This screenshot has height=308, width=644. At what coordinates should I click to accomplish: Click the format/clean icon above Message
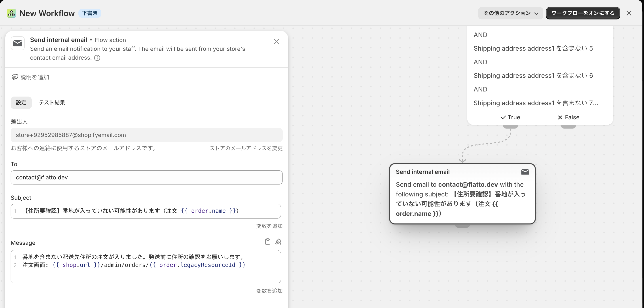pyautogui.click(x=278, y=241)
